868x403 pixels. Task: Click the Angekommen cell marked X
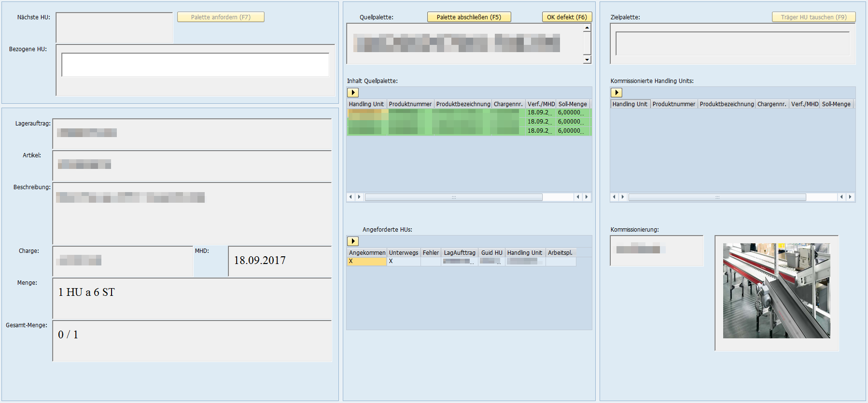click(366, 262)
